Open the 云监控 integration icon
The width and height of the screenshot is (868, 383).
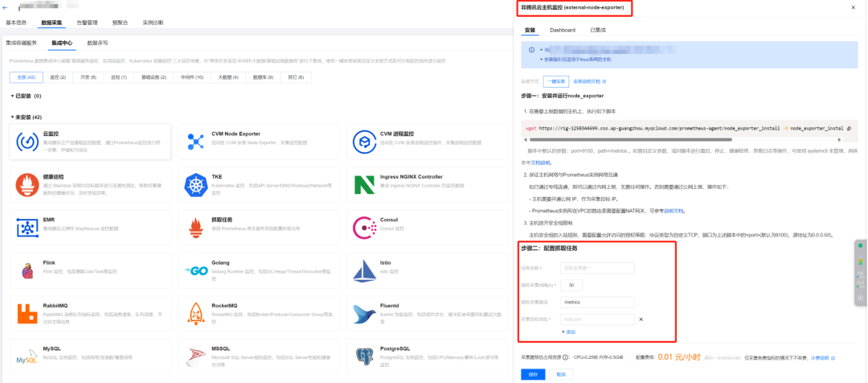tap(27, 142)
